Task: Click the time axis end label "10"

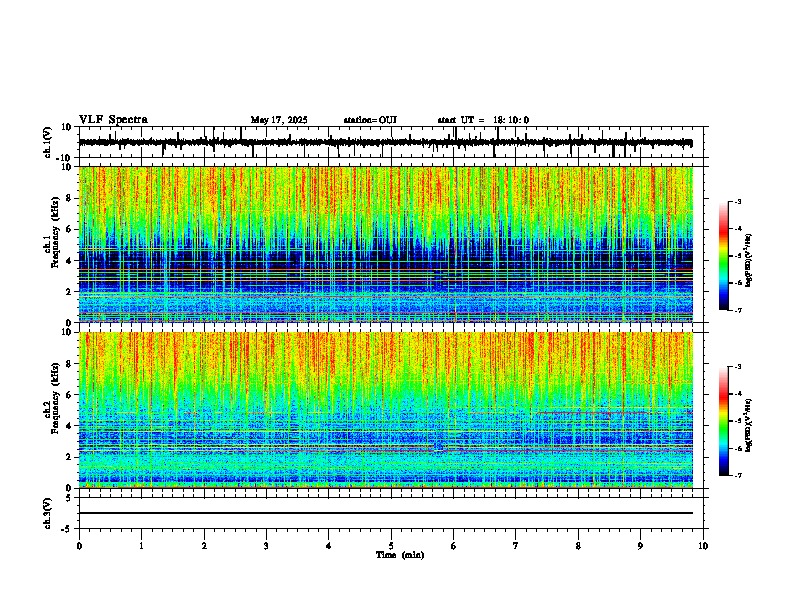Action: pyautogui.click(x=703, y=546)
